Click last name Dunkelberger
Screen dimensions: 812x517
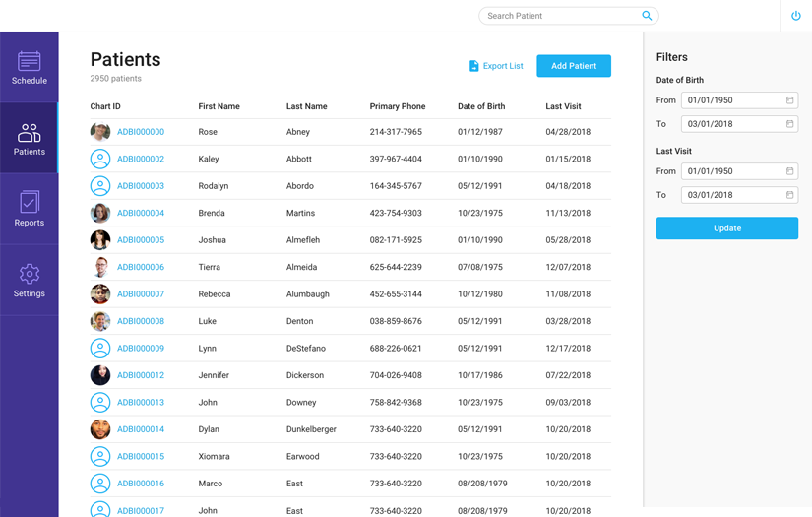pos(311,429)
